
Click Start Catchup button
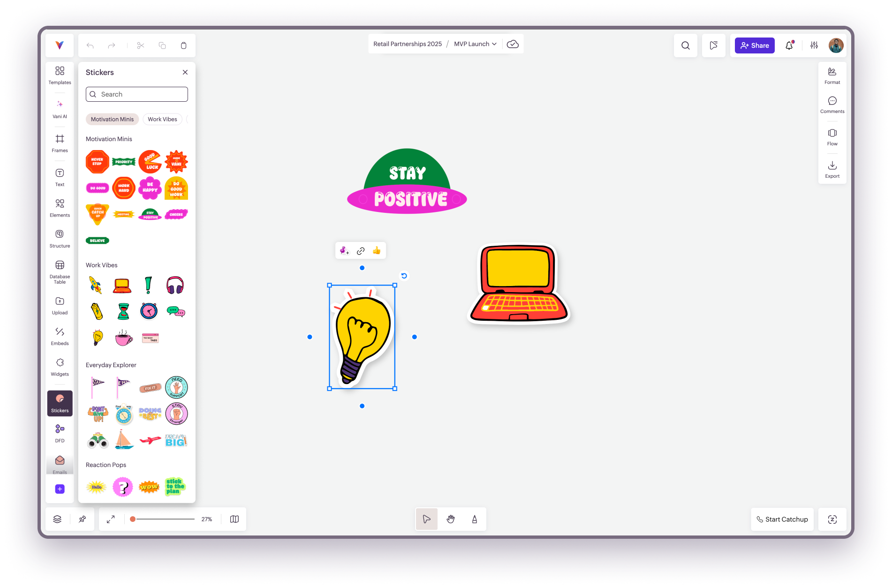[x=782, y=519]
